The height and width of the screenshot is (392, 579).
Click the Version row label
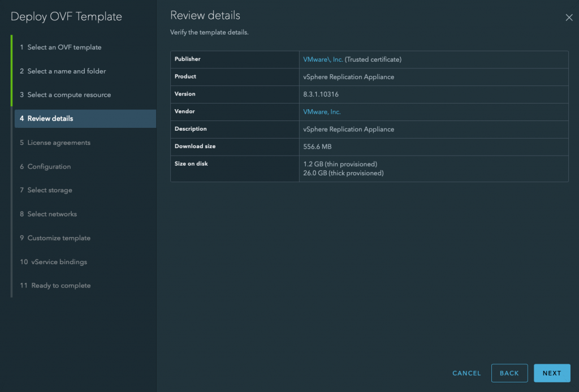click(x=185, y=94)
